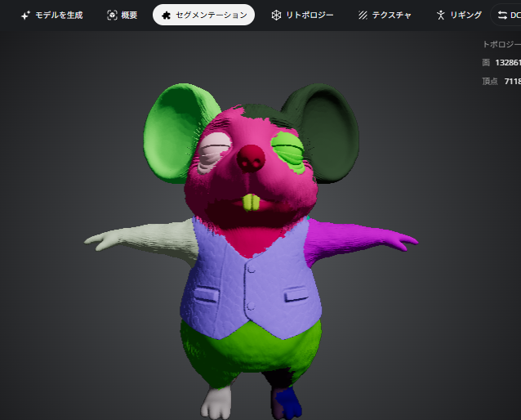The image size is (521, 420).
Task: Click the トポロジー label
Action: [501, 44]
